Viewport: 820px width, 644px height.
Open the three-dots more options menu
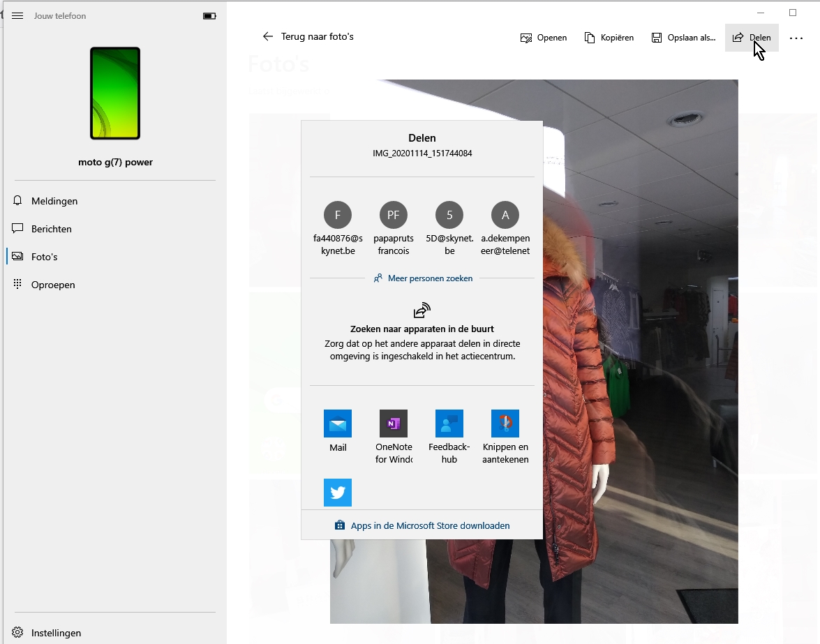click(796, 38)
